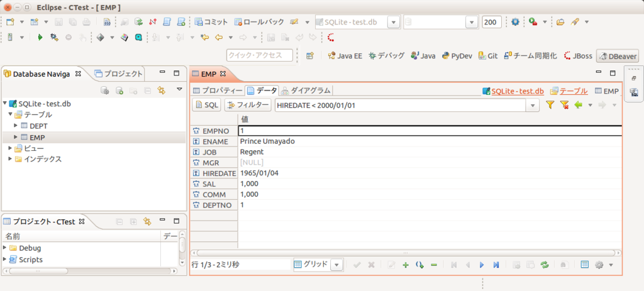
Task: Click the green Run play icon
Action: pyautogui.click(x=40, y=37)
